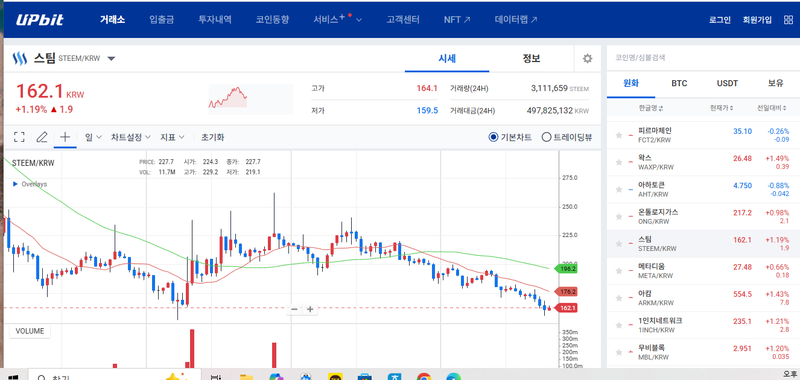This screenshot has height=380, width=800.
Task: Click the 로그인 link
Action: tap(720, 20)
